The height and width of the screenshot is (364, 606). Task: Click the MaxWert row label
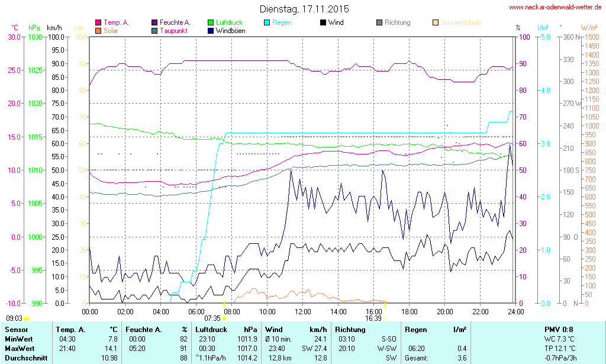pyautogui.click(x=19, y=349)
